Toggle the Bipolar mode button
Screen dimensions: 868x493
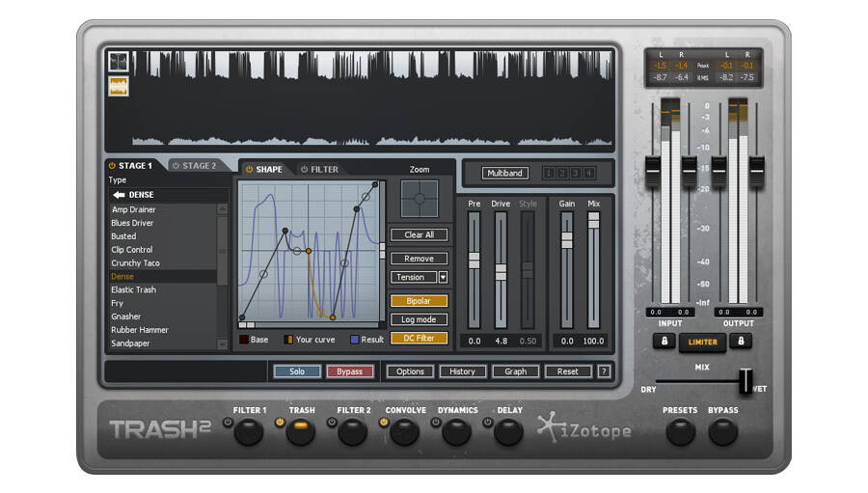420,301
